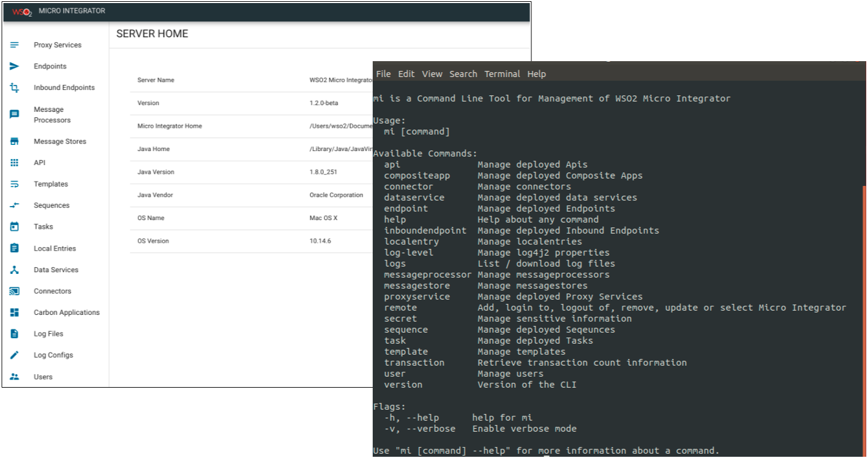This screenshot has width=868, height=458.
Task: Click the Log Configs pencil icon
Action: click(x=15, y=355)
